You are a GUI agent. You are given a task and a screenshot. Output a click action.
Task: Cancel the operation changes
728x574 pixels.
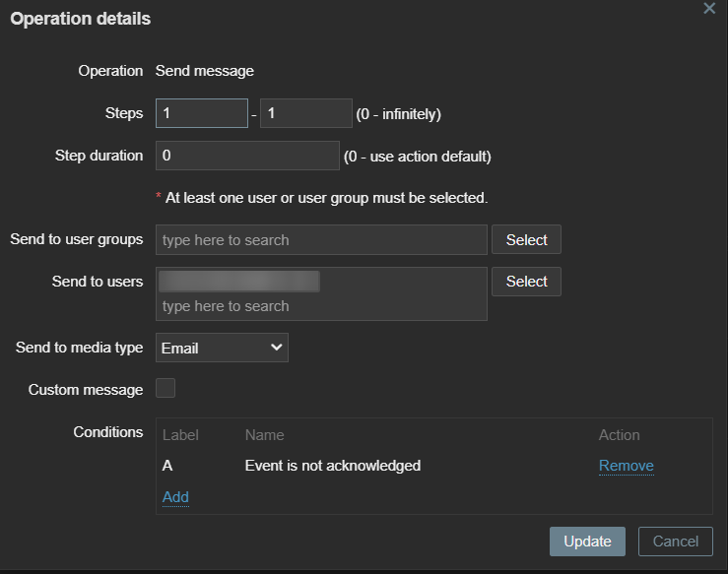(675, 542)
